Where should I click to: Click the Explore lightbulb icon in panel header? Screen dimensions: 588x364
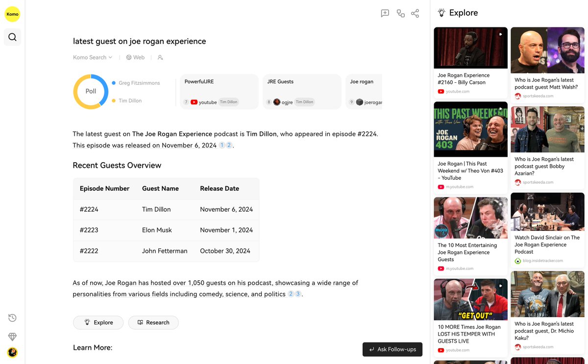click(441, 13)
